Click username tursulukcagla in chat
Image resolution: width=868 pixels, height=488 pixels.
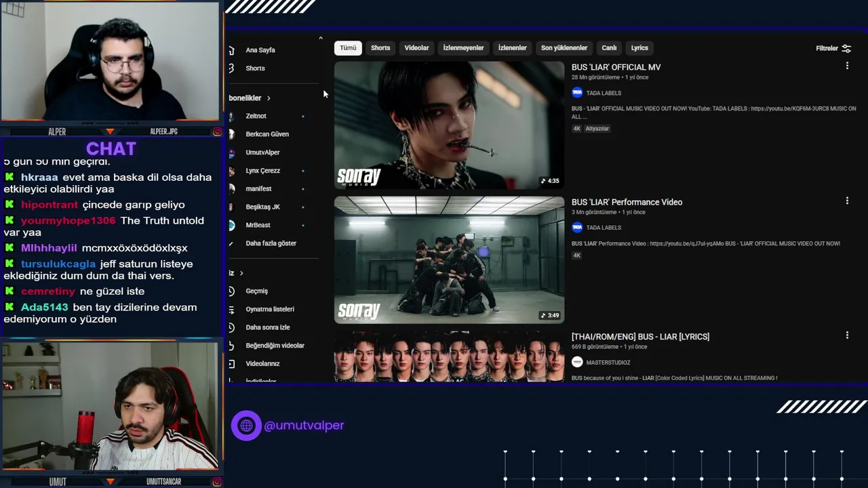pyautogui.click(x=58, y=264)
